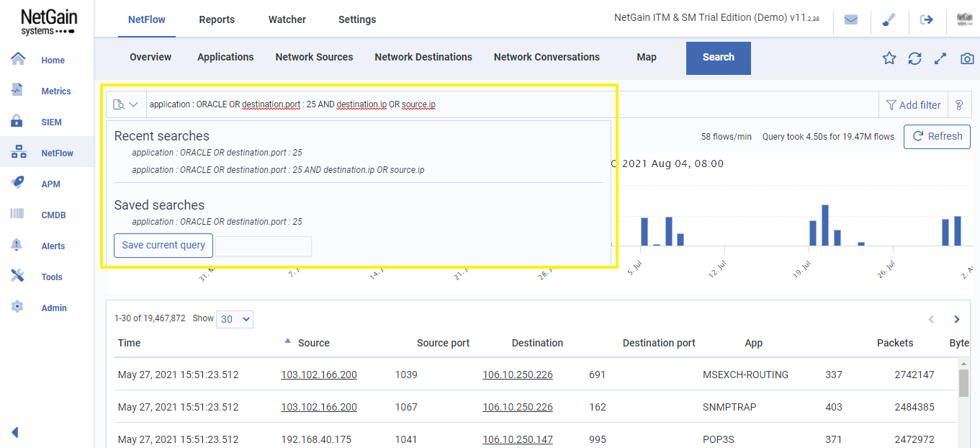This screenshot has width=980, height=448.
Task: Switch to the Reports top tab
Action: (x=217, y=19)
